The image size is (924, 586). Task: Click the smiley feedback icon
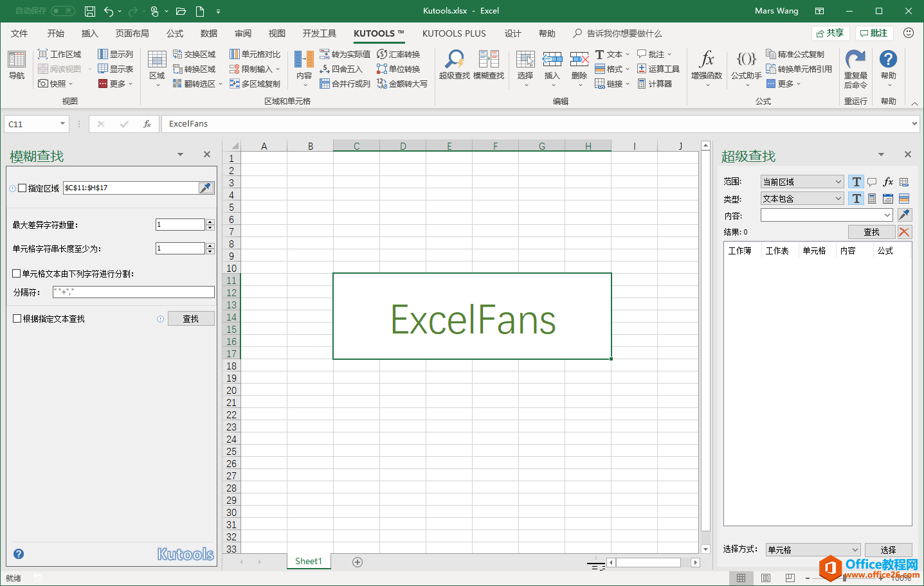909,33
